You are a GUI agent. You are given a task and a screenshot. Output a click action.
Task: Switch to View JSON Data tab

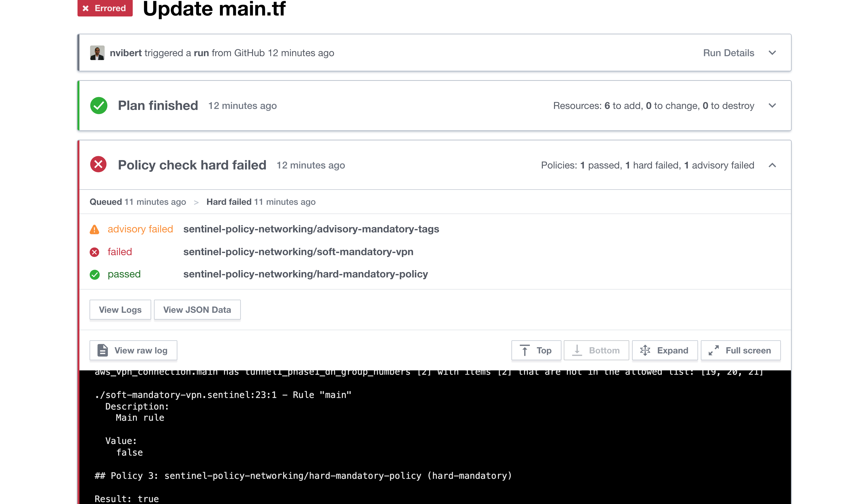point(197,310)
